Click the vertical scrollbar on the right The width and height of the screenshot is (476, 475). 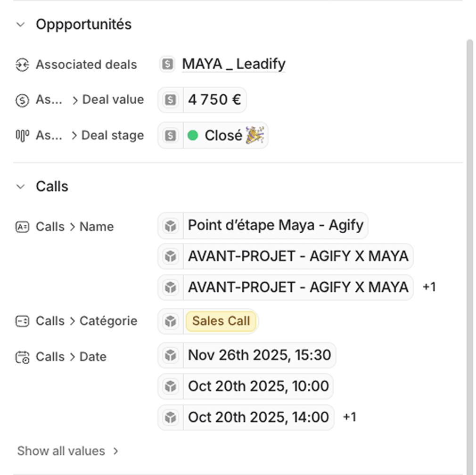469,236
